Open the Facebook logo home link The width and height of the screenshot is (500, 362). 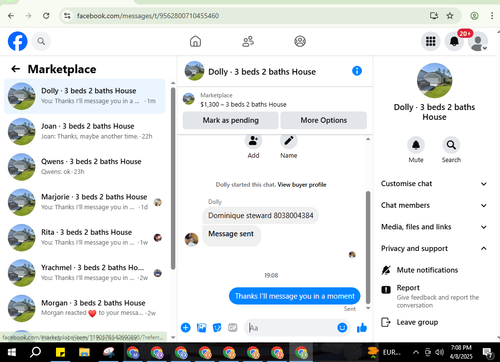pyautogui.click(x=18, y=41)
